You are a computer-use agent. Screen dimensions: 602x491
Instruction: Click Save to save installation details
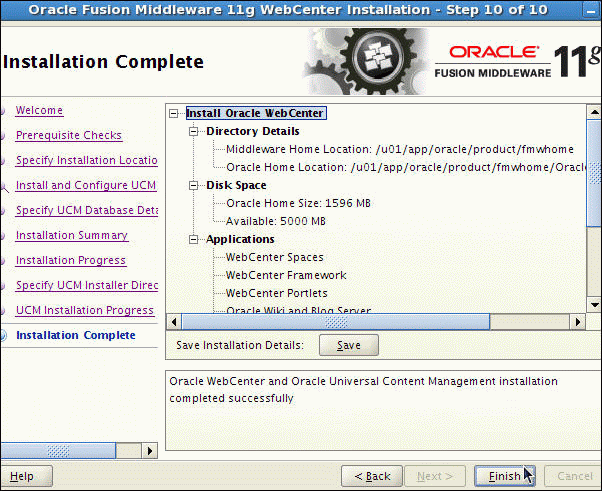click(x=349, y=345)
